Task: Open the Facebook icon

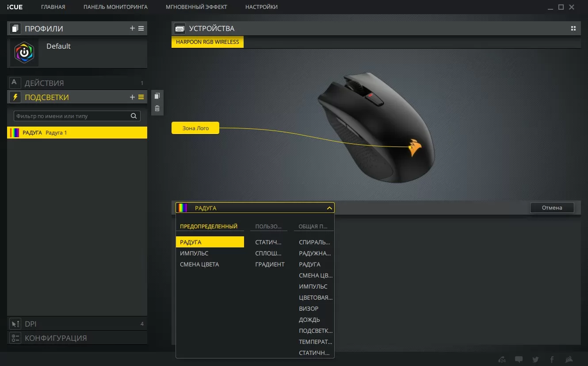Action: (x=552, y=359)
